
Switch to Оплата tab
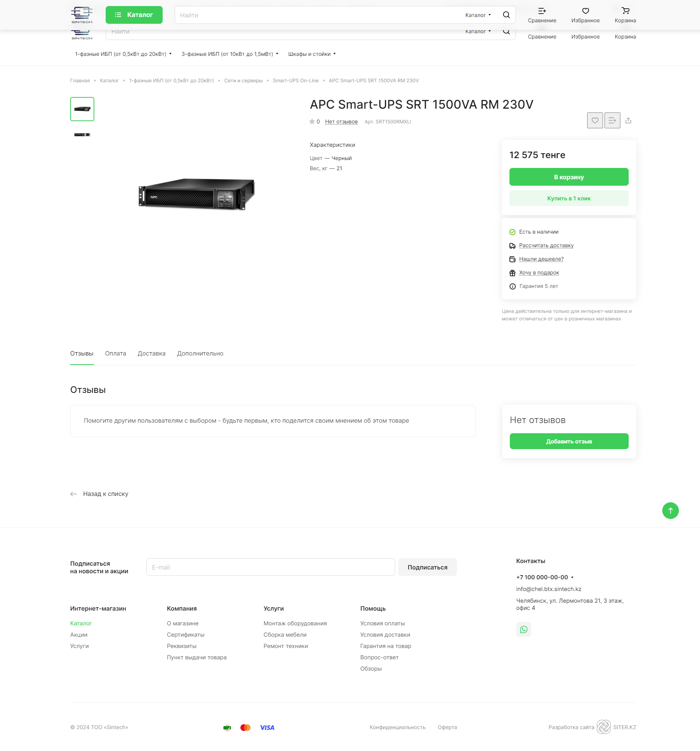click(115, 353)
